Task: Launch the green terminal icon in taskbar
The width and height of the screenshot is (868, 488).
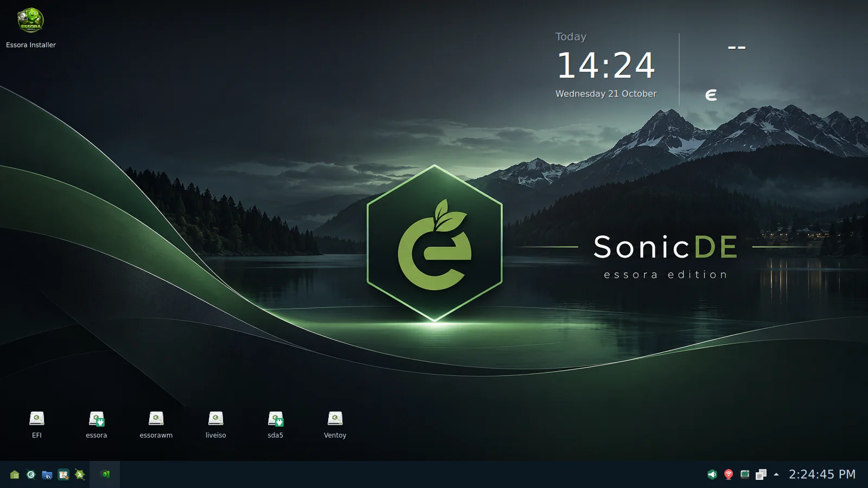Action: (x=80, y=474)
